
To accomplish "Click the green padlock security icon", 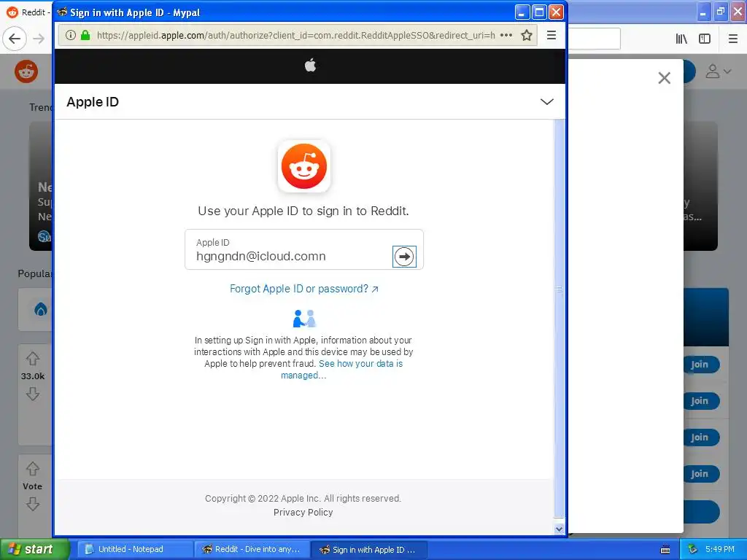I will click(x=85, y=35).
